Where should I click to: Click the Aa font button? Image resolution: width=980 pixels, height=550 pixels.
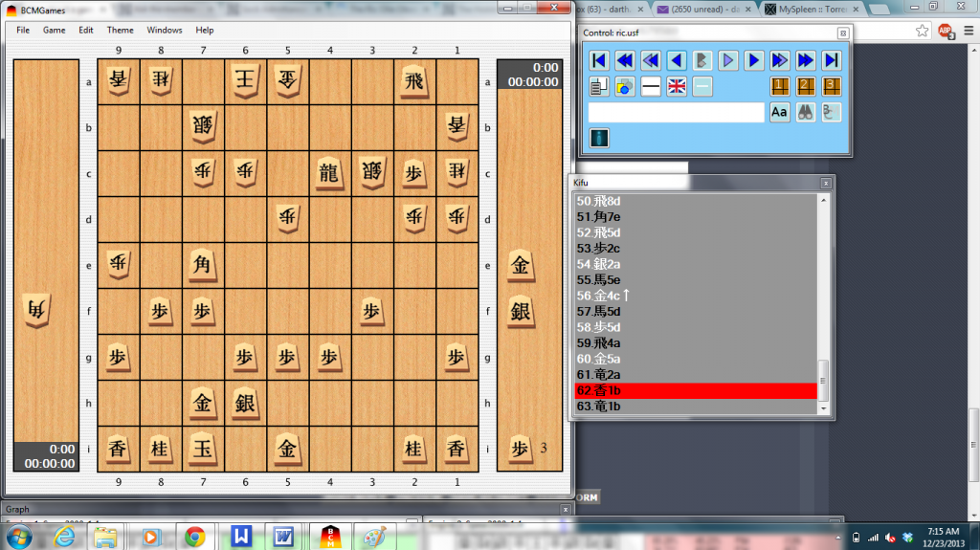[x=779, y=113]
